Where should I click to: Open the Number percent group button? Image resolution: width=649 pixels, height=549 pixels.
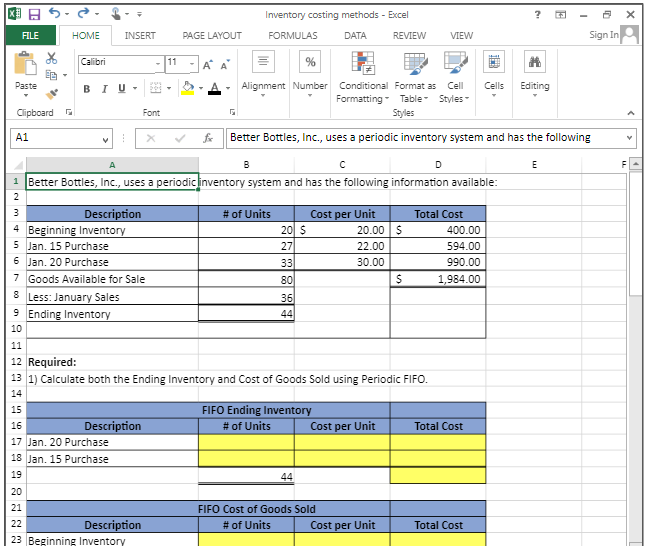(x=310, y=75)
